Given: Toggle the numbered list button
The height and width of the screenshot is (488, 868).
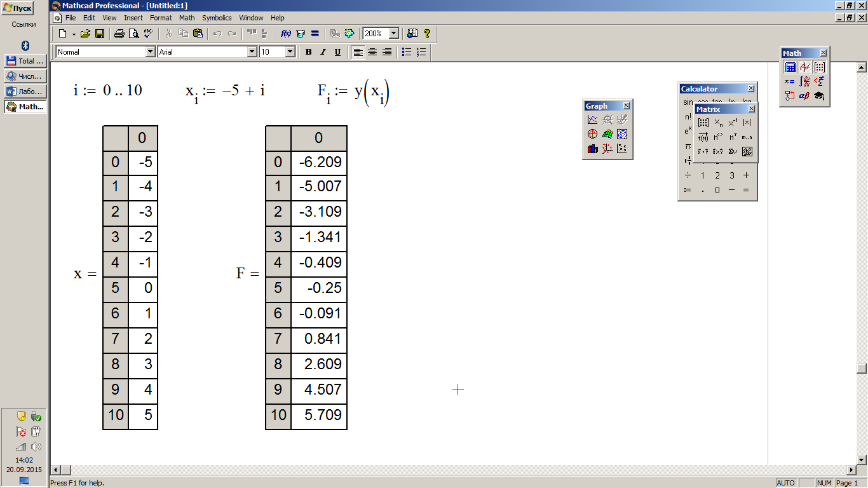Looking at the screenshot, I should coord(421,52).
